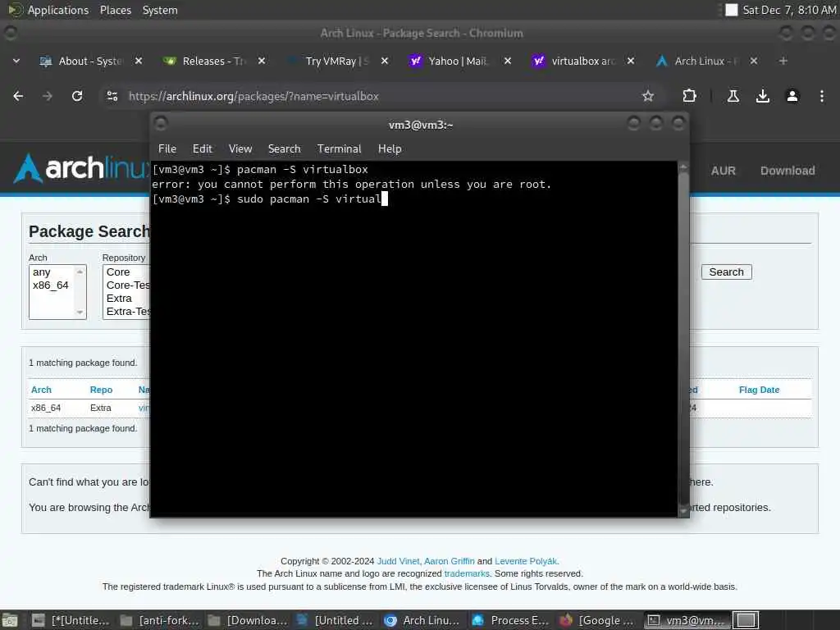Open the trademarks footer link

click(x=467, y=573)
